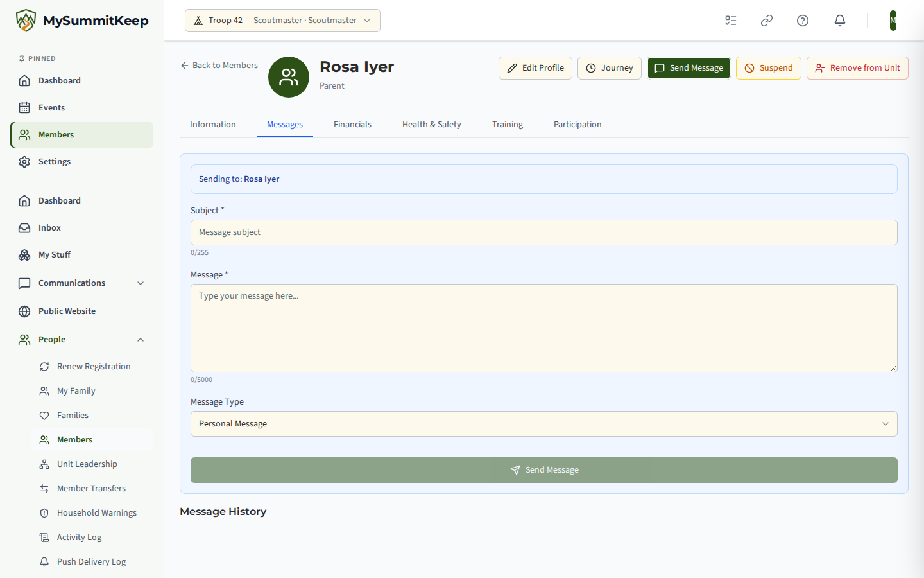Open Household Warnings page
Viewport: 924px width, 578px height.
point(92,513)
